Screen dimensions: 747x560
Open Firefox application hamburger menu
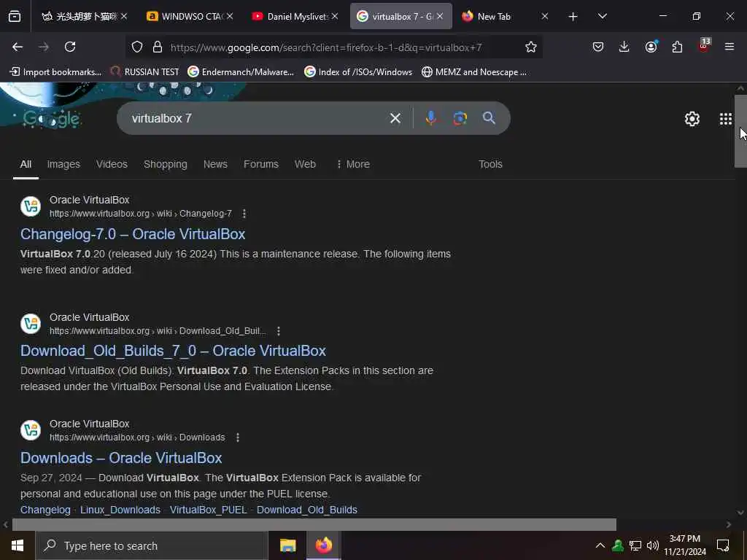[x=729, y=47]
